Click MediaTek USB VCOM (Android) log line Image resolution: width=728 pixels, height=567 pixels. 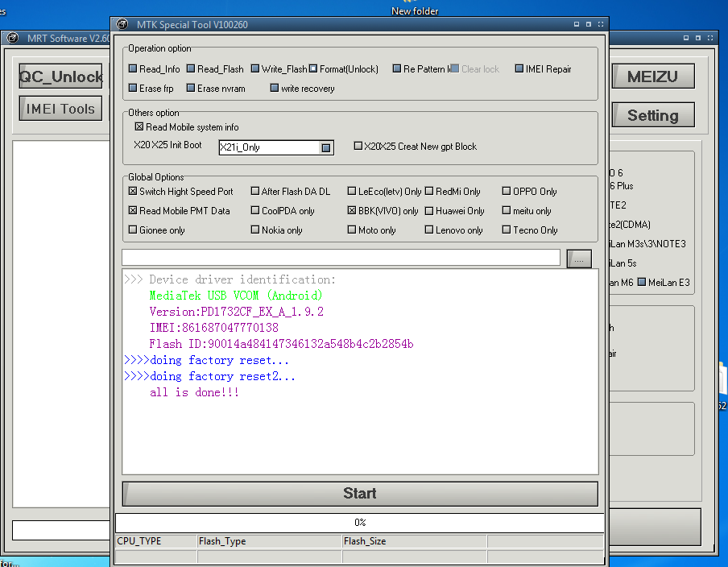click(235, 296)
